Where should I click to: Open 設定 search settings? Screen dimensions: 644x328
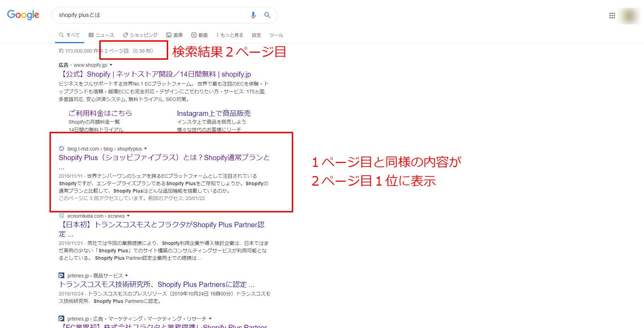click(x=256, y=35)
